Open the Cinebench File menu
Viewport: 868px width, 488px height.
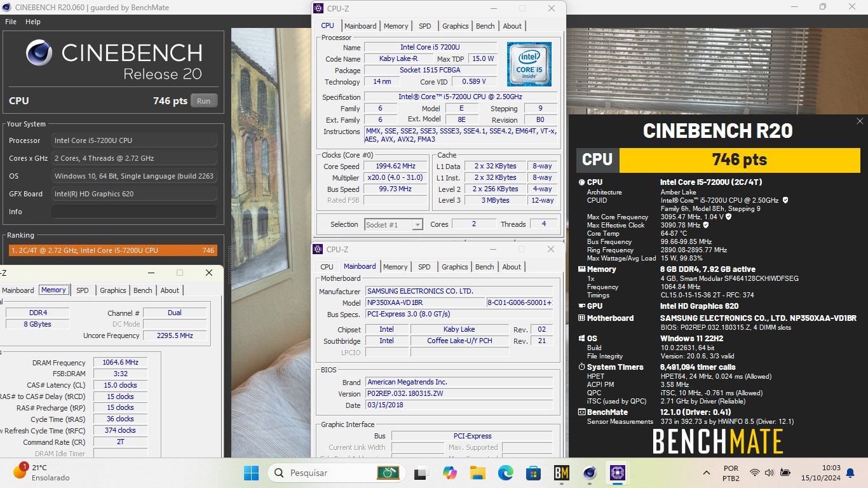pos(11,22)
